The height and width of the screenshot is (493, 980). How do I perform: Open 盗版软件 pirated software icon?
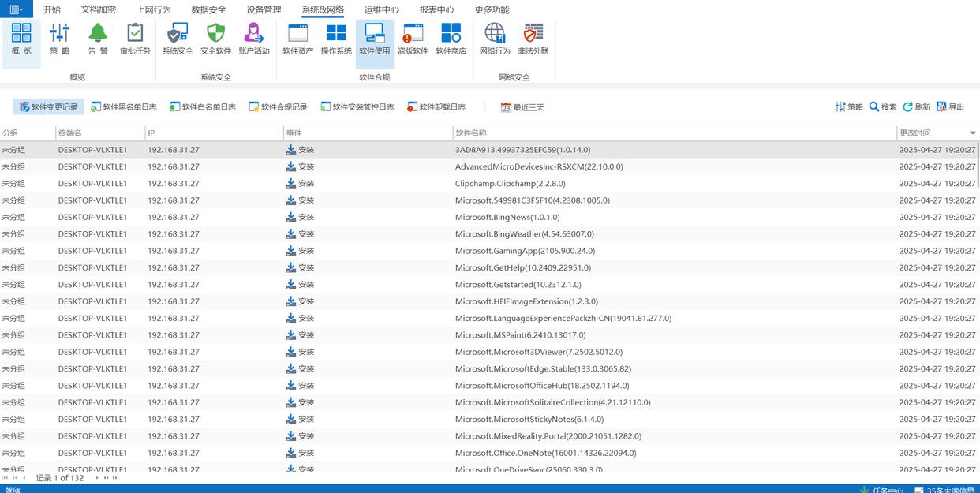tap(413, 39)
